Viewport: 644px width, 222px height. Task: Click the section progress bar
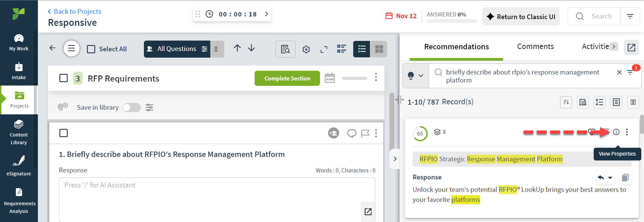coord(355,78)
